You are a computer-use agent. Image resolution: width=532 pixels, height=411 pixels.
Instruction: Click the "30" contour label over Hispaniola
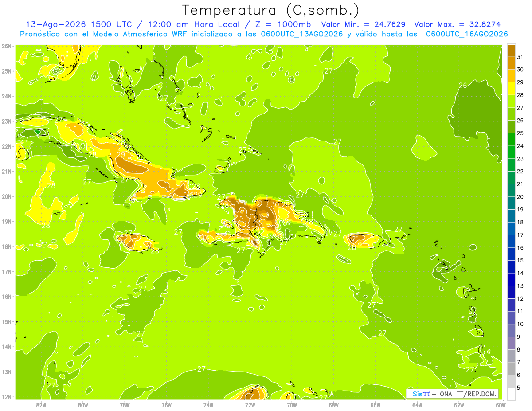[x=275, y=204]
